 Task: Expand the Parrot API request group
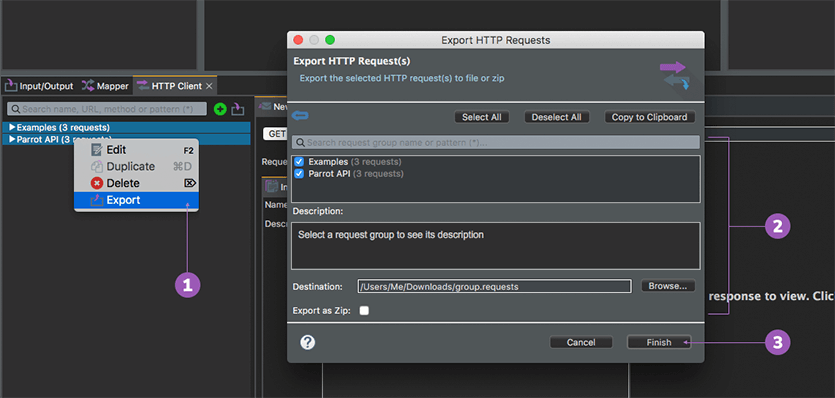point(12,140)
